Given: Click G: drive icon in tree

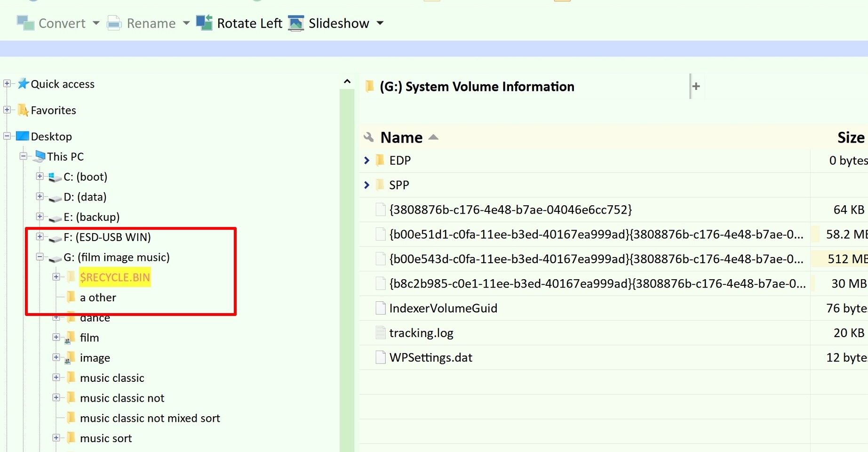Looking at the screenshot, I should click(55, 258).
